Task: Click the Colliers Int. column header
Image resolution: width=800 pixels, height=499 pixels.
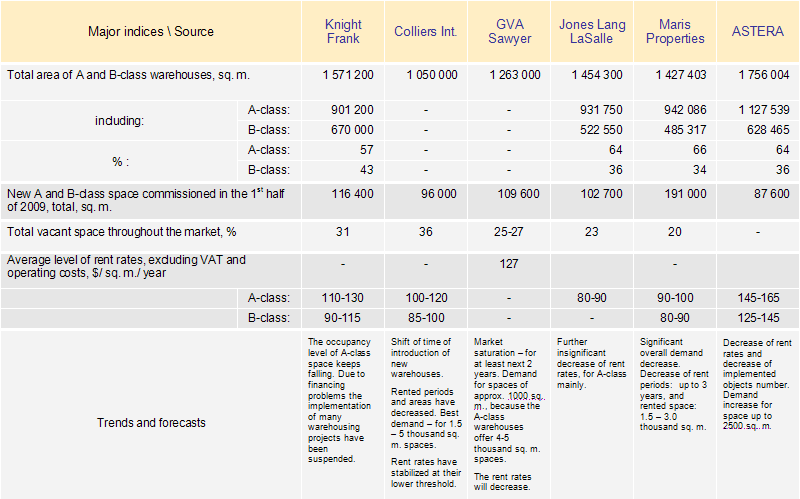Action: pos(426,32)
